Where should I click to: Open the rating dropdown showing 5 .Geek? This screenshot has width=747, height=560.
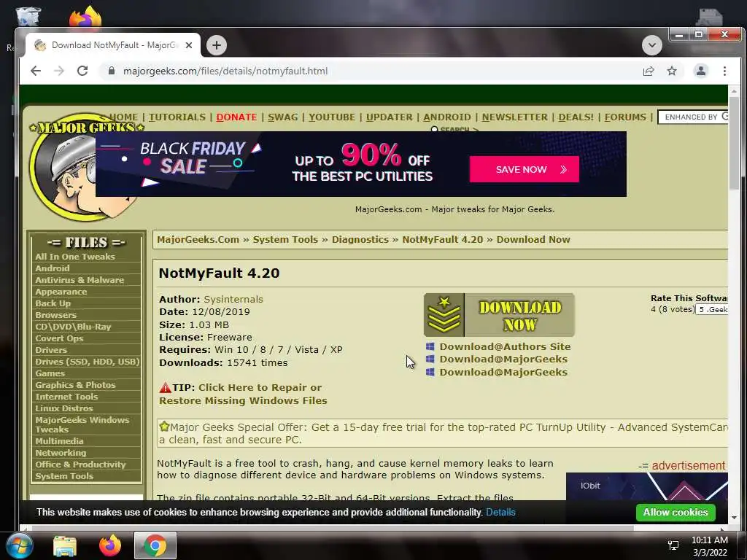[x=712, y=309]
